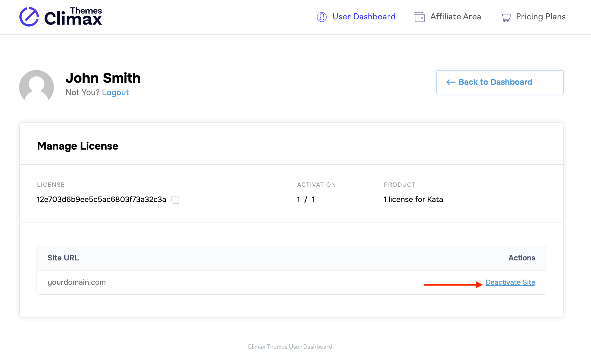Click '1 license for Kata' product text

(x=413, y=200)
